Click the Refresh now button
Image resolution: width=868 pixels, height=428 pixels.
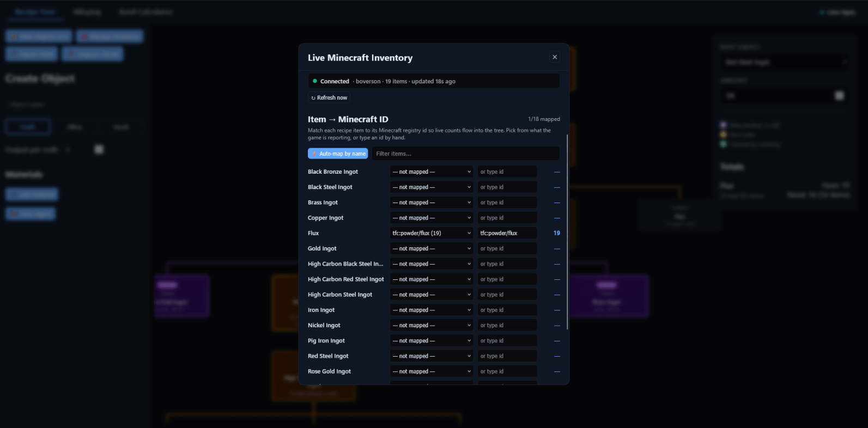click(329, 98)
